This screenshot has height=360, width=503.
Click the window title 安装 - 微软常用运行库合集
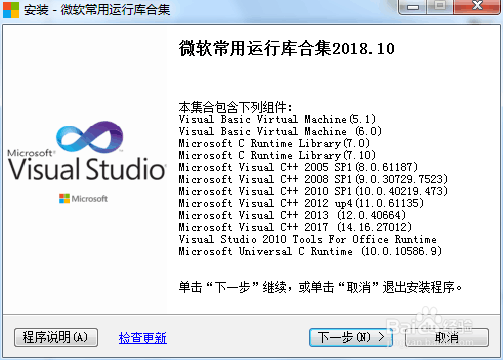point(97,10)
